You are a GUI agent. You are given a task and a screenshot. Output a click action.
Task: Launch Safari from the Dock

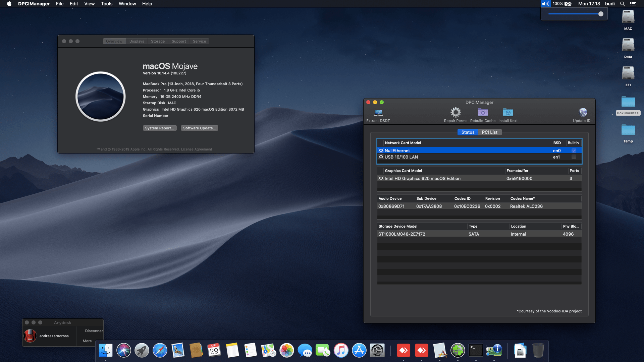pos(160,350)
